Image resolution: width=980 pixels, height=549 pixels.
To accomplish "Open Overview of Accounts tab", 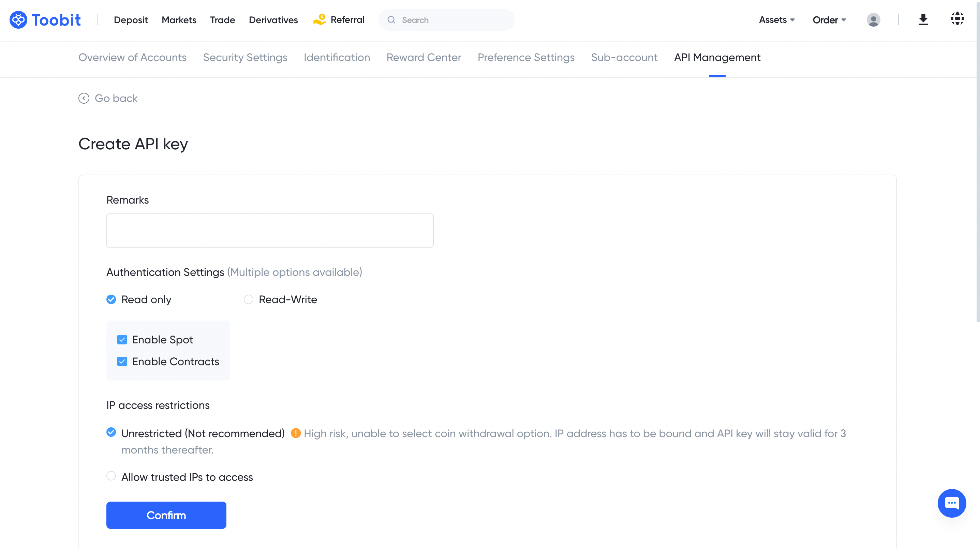I will (x=132, y=57).
